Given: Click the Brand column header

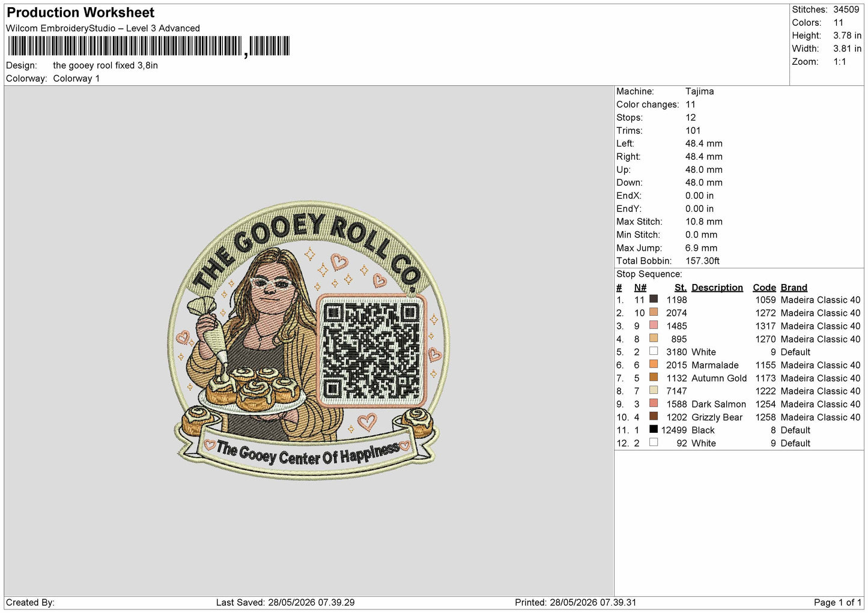Looking at the screenshot, I should (794, 288).
